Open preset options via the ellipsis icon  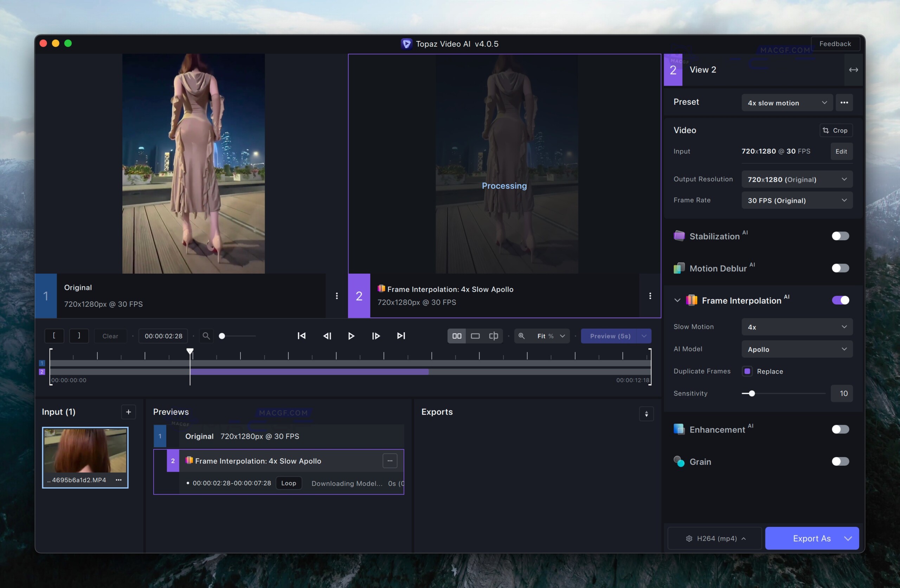(844, 103)
